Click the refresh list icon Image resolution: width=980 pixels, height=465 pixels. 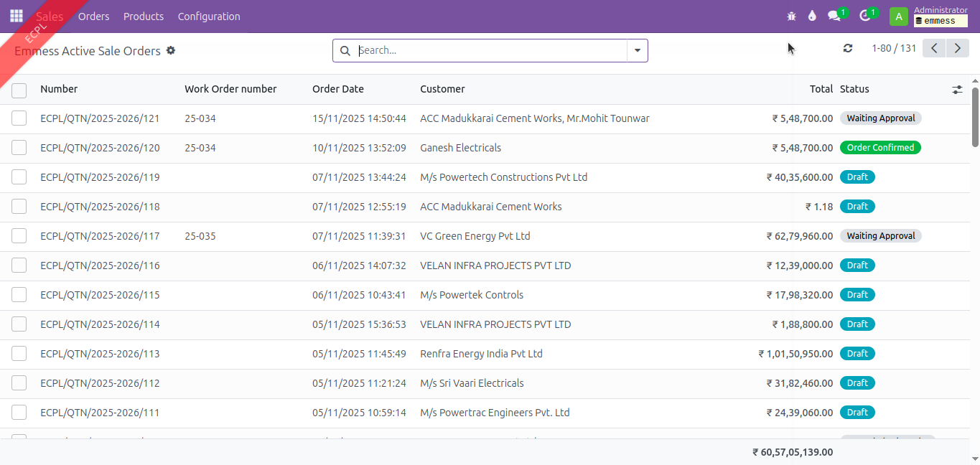[x=848, y=48]
